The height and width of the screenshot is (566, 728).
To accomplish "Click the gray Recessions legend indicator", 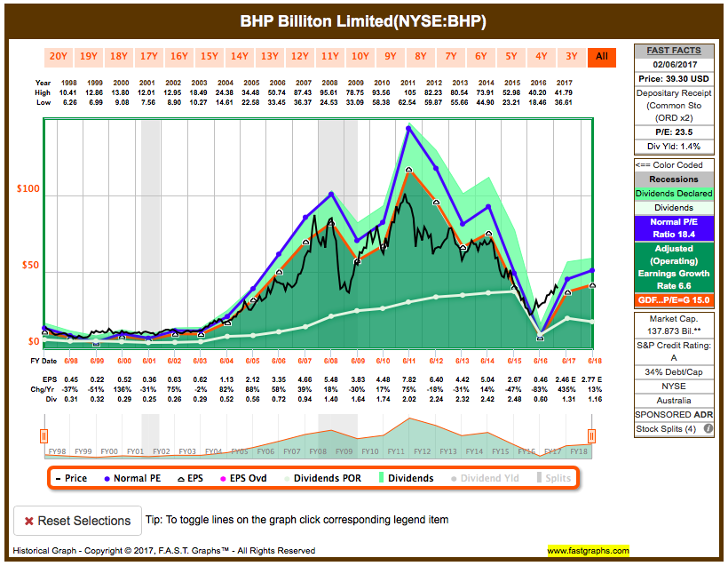I will (x=673, y=179).
